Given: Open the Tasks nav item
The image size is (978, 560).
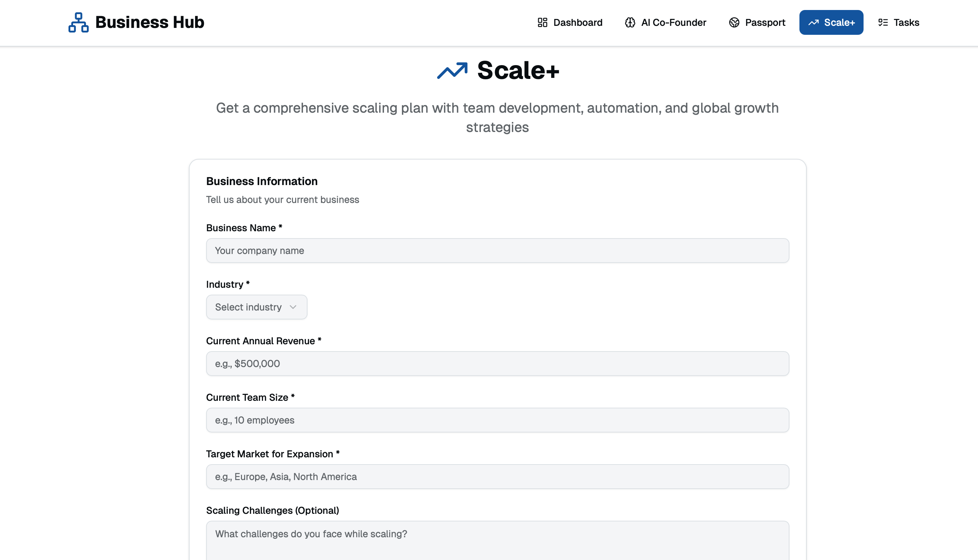Looking at the screenshot, I should pos(898,22).
